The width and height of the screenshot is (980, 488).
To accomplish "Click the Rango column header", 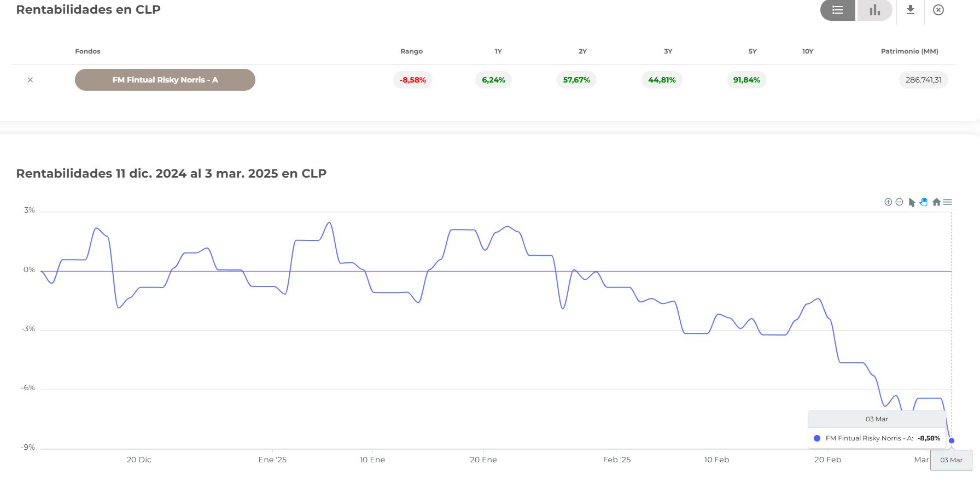I will coord(411,51).
